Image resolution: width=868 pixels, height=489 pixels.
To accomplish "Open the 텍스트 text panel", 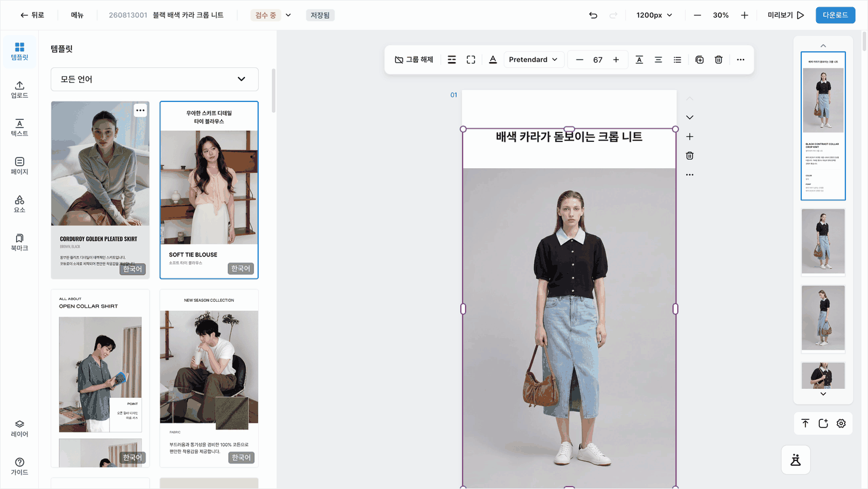I will pos(20,128).
